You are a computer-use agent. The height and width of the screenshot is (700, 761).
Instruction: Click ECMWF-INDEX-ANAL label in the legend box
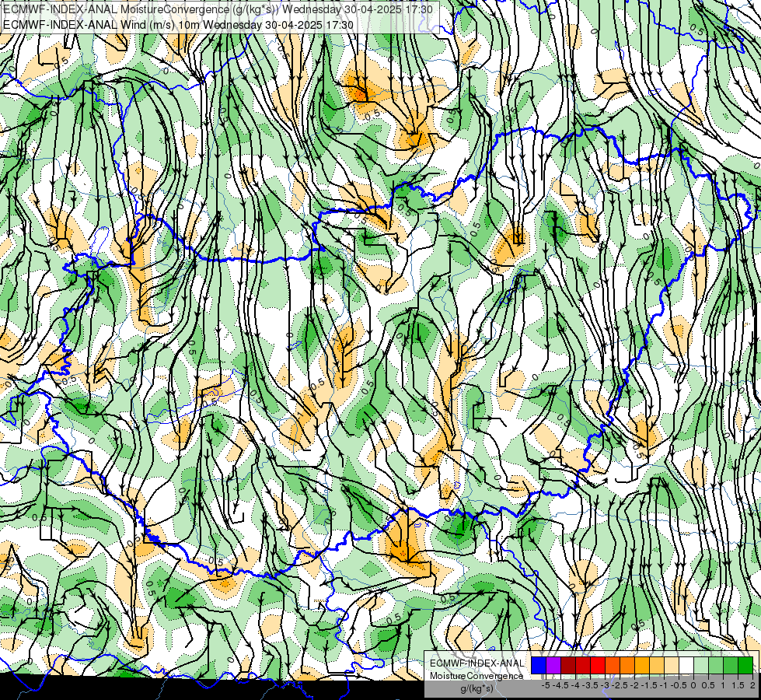477,663
